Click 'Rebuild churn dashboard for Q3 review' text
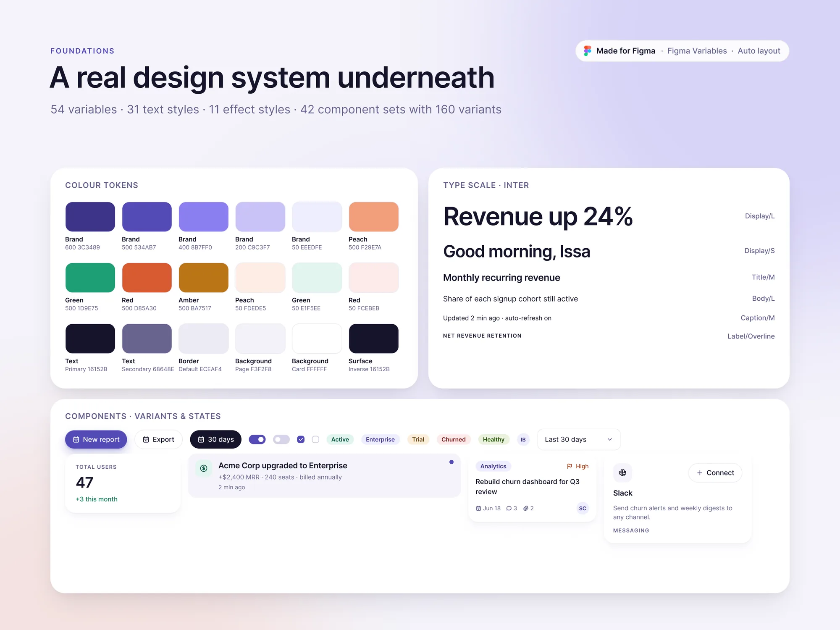Screen dimensions: 840x630 [528, 487]
